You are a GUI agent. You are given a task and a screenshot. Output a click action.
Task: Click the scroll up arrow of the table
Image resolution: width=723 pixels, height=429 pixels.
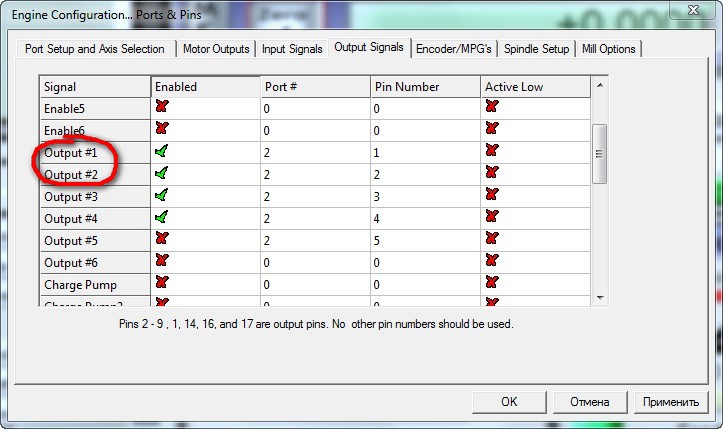click(x=600, y=85)
